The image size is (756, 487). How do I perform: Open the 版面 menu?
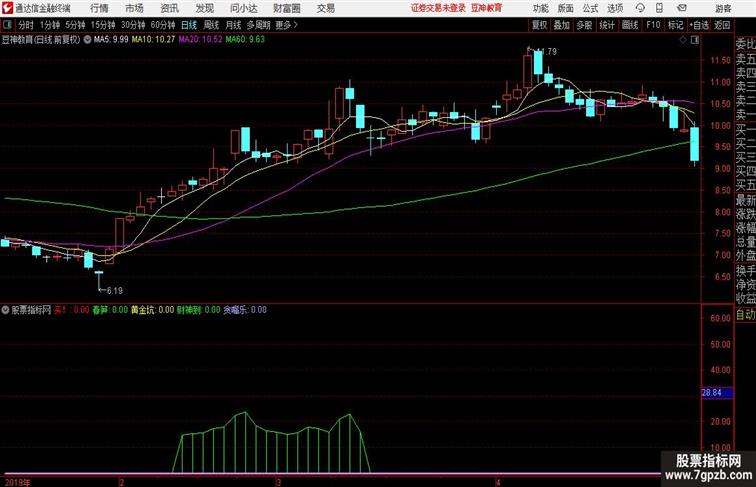click(x=566, y=8)
